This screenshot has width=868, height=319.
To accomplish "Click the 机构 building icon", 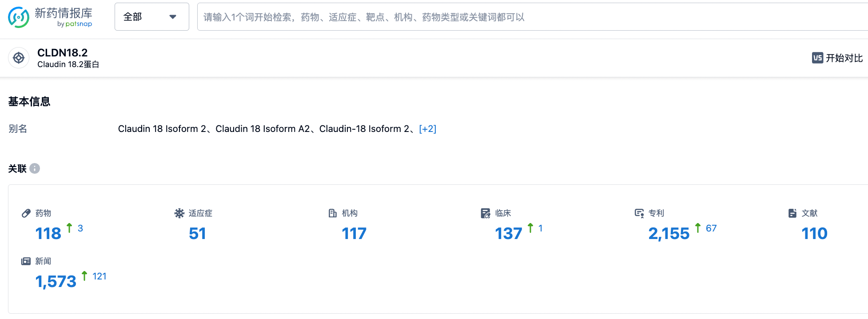I will [333, 213].
